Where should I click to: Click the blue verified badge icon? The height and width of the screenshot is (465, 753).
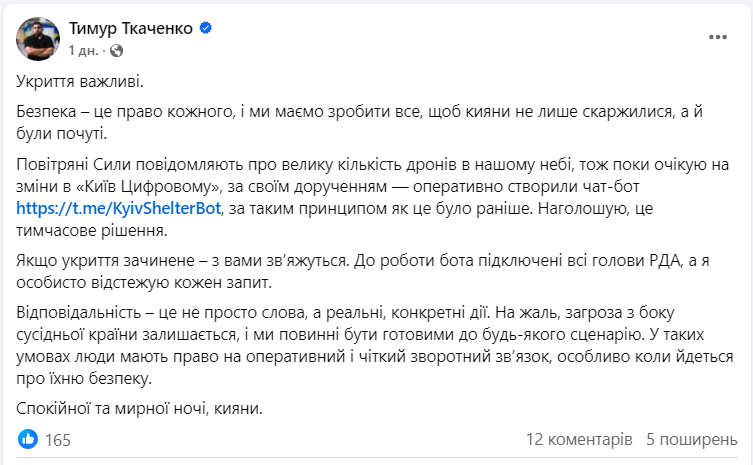coord(205,30)
